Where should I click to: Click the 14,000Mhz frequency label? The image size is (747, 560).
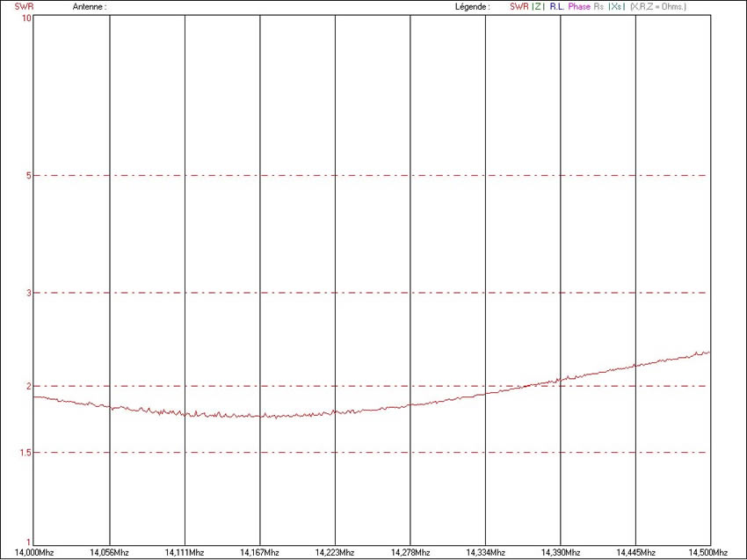click(x=33, y=552)
